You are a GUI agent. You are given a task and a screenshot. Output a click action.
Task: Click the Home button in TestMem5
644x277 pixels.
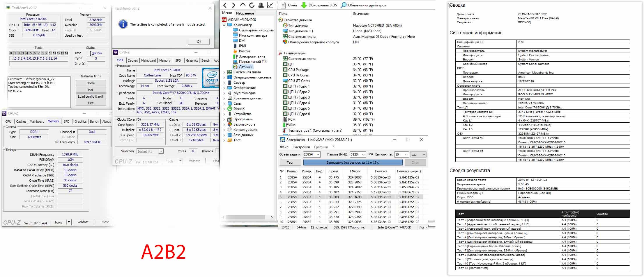point(91,83)
